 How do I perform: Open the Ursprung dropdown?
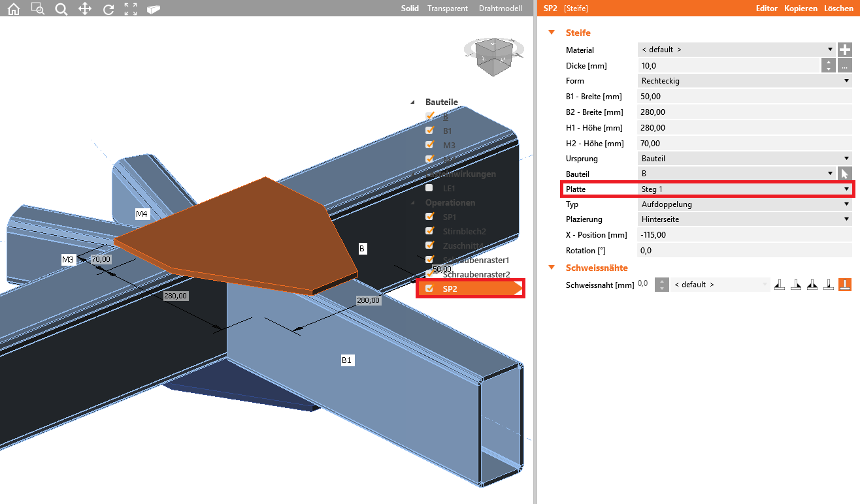(744, 159)
